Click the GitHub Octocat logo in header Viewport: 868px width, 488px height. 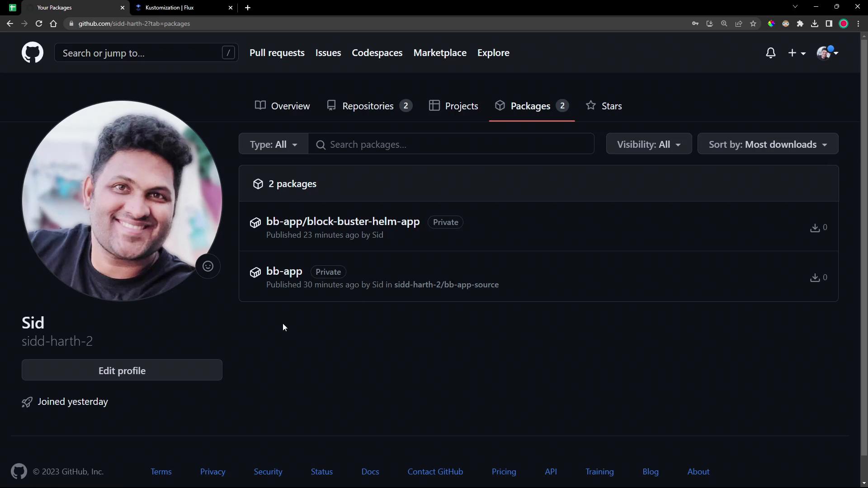click(x=33, y=53)
